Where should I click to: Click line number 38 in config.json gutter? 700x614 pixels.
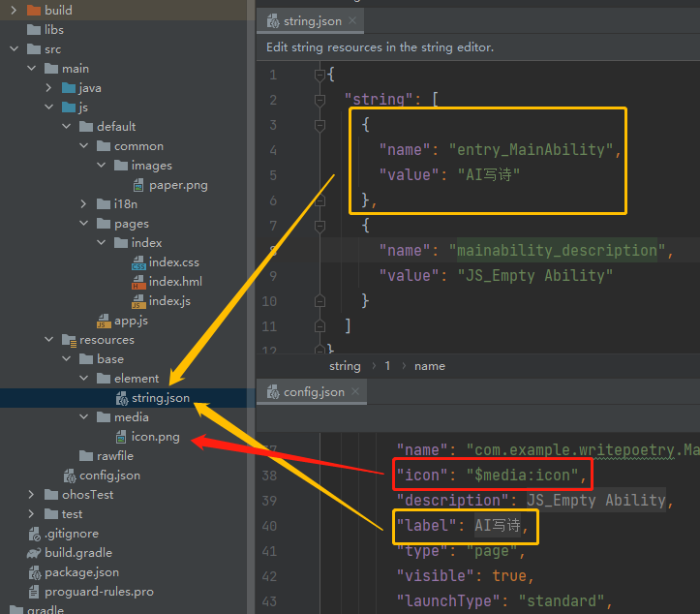point(269,476)
